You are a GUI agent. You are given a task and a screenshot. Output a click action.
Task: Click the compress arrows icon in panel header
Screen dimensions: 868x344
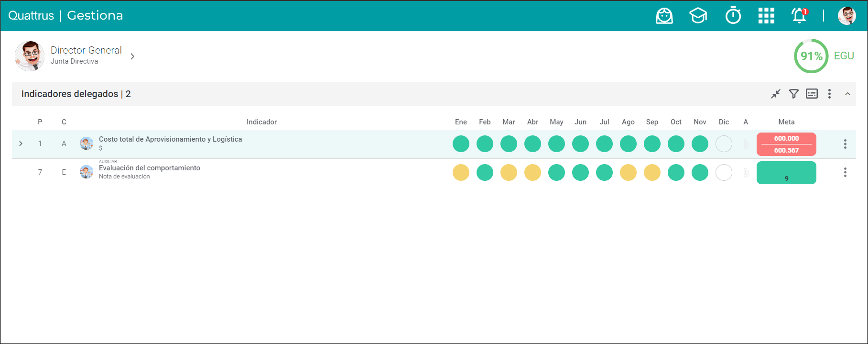click(x=775, y=94)
